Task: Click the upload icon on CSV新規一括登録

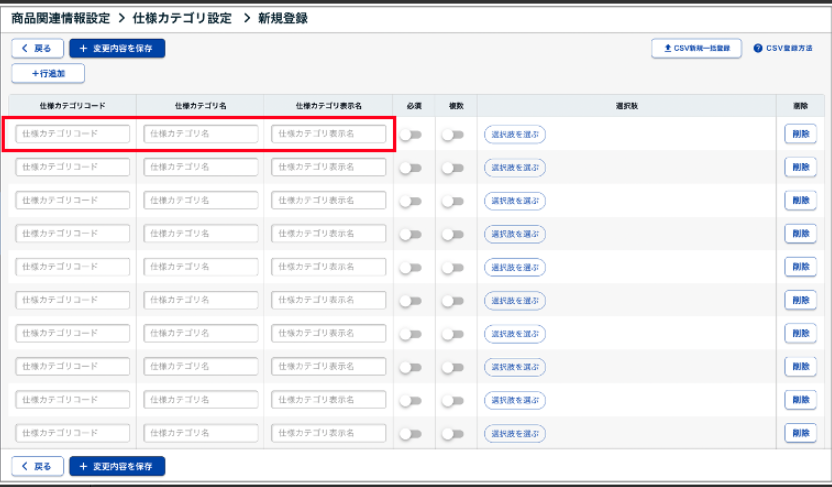Action: pyautogui.click(x=668, y=48)
